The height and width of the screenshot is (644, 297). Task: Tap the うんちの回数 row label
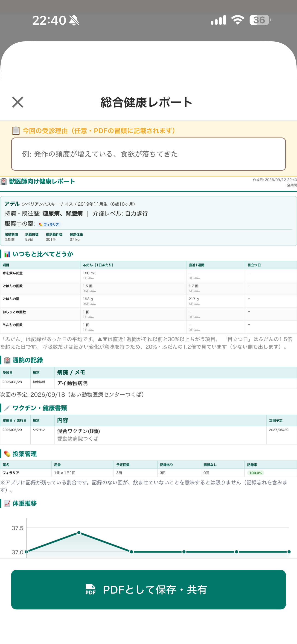(12, 325)
